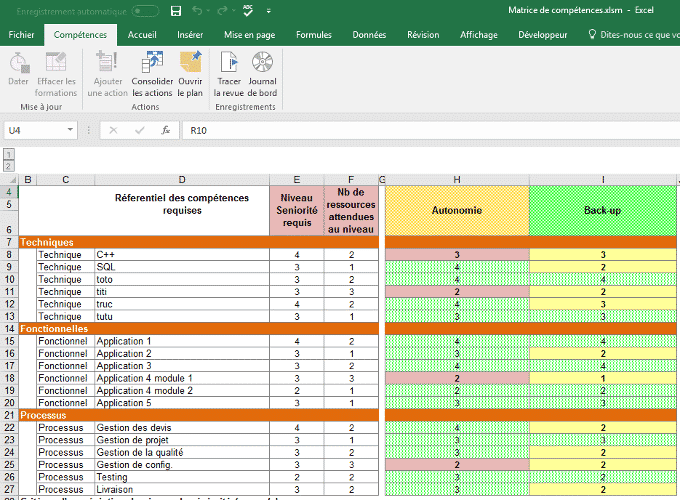Switch to the Affichage tab
The image size is (680, 500).
click(479, 35)
